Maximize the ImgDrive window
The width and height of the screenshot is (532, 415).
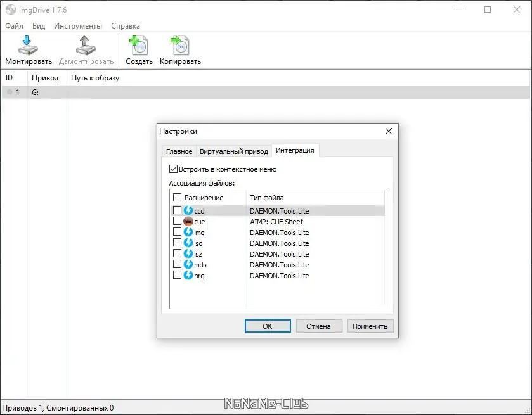pos(488,10)
